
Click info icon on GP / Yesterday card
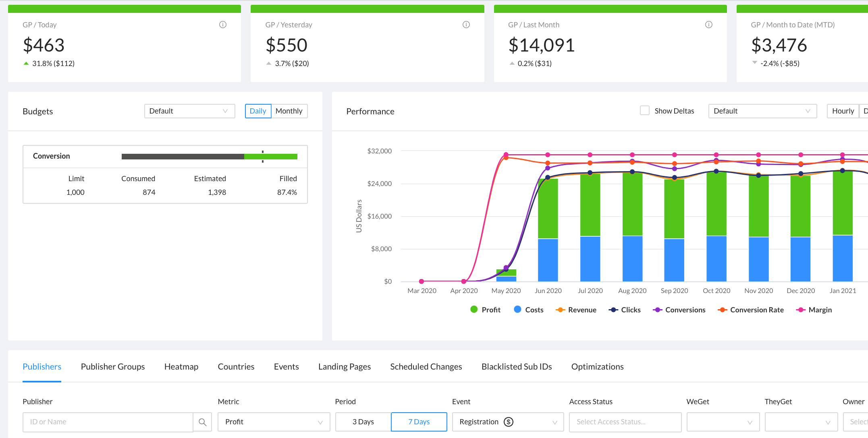[x=466, y=25]
